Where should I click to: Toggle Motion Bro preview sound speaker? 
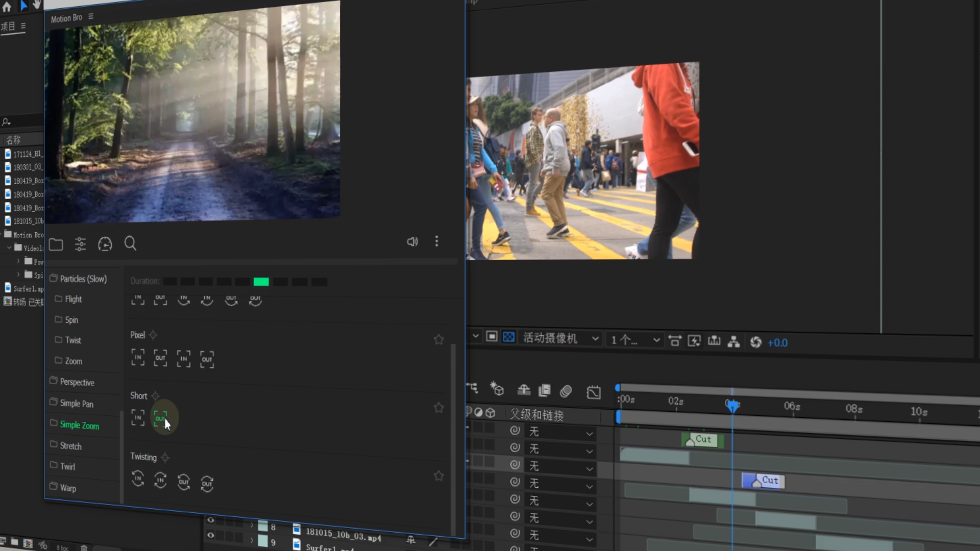point(412,241)
